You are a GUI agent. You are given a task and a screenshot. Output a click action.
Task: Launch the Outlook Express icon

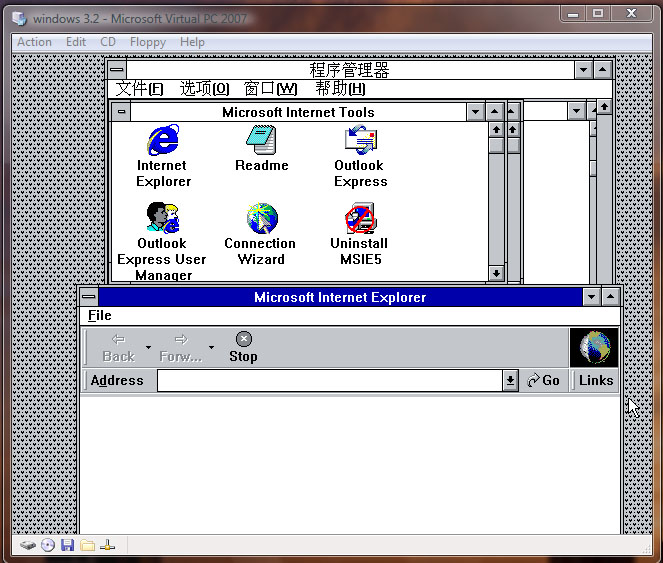click(x=360, y=140)
